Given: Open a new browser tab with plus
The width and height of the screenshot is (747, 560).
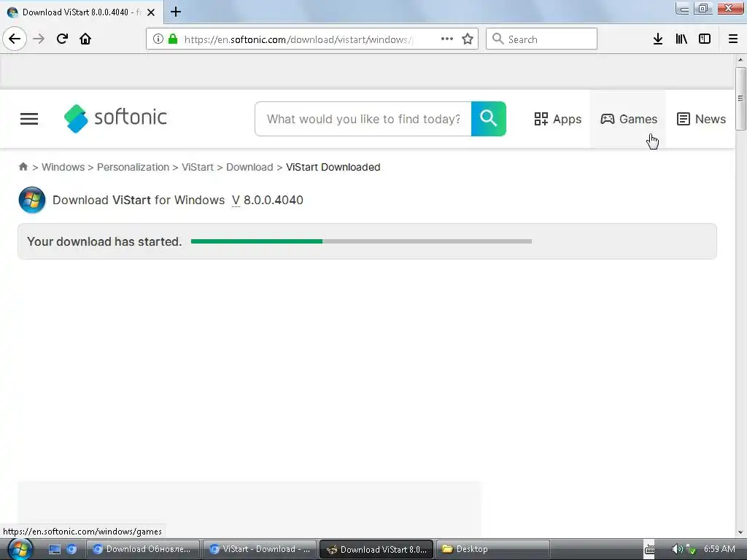Looking at the screenshot, I should click(176, 12).
